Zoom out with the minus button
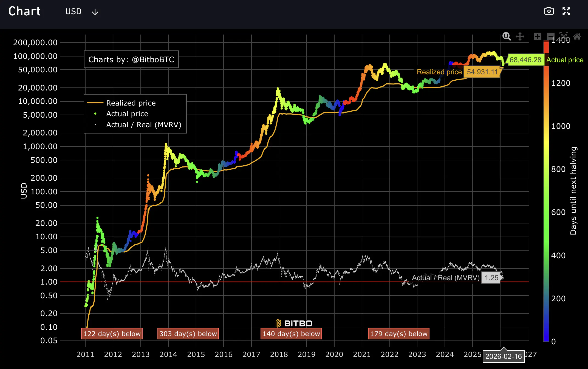Screen dimensions: 588x369 coord(550,36)
